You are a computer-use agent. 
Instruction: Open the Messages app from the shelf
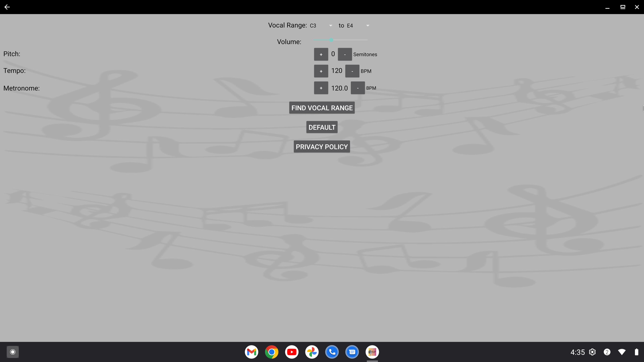(352, 352)
